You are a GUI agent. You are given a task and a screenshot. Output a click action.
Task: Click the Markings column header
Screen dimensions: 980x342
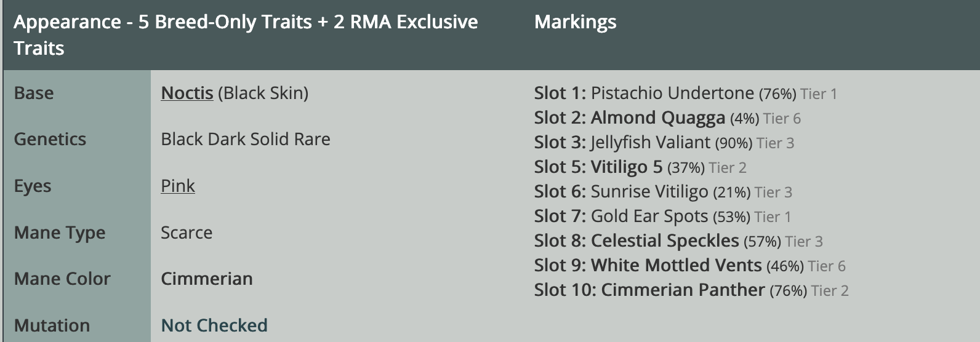coord(575,22)
